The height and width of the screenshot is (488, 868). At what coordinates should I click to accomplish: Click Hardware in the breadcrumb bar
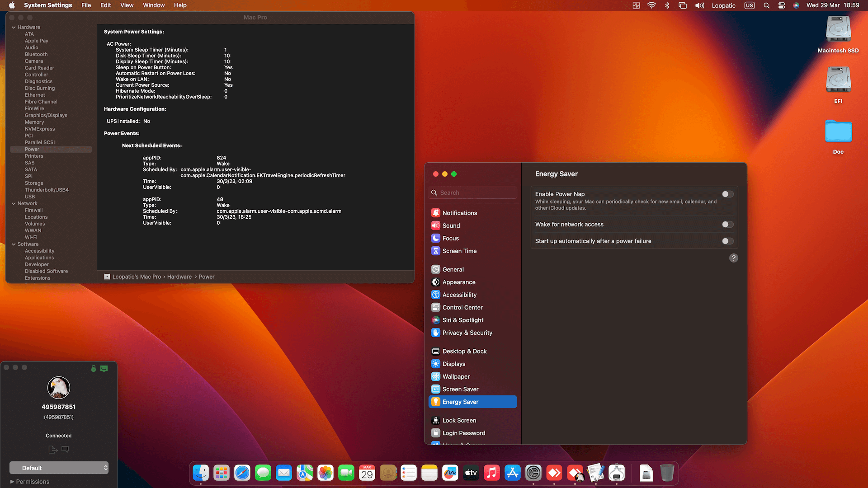[179, 276]
